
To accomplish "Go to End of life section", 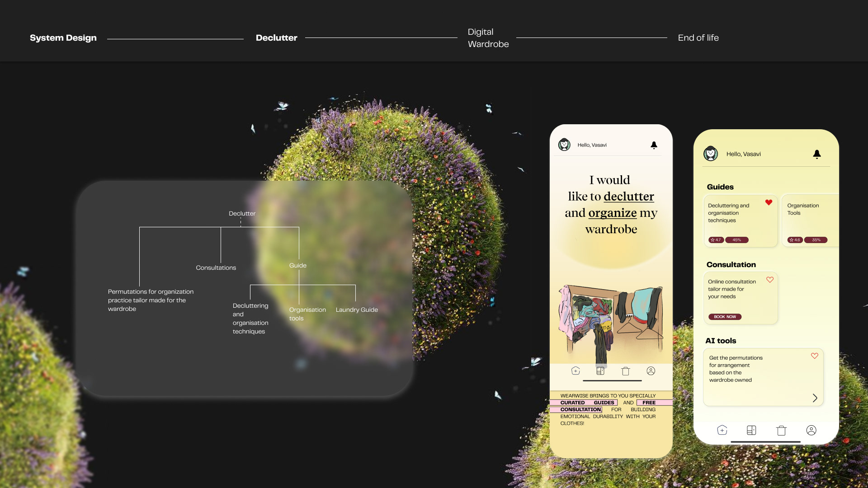I will 698,38.
